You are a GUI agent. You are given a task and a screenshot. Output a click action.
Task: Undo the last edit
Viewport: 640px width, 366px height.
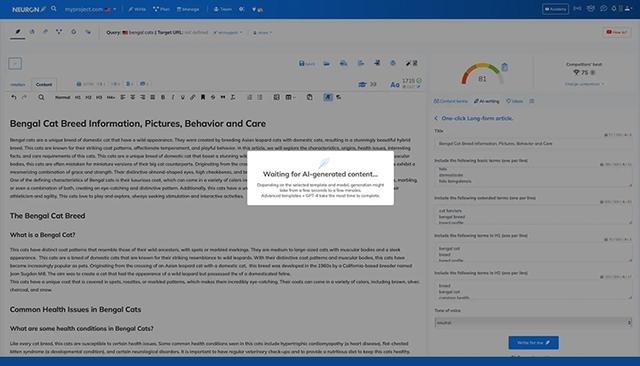[x=14, y=97]
